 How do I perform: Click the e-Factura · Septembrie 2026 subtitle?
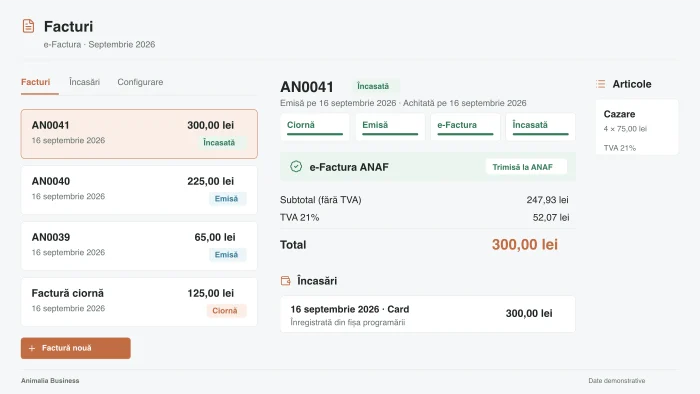(x=100, y=45)
